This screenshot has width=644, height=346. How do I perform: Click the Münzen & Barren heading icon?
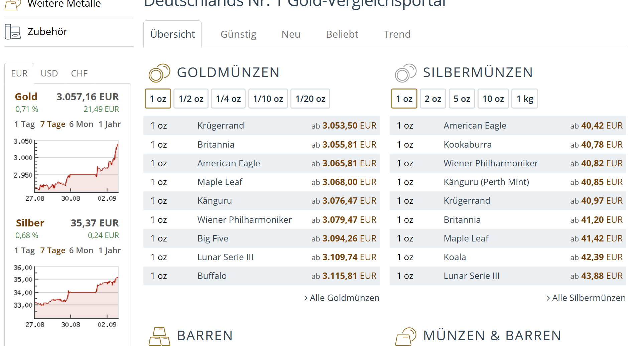click(x=405, y=336)
